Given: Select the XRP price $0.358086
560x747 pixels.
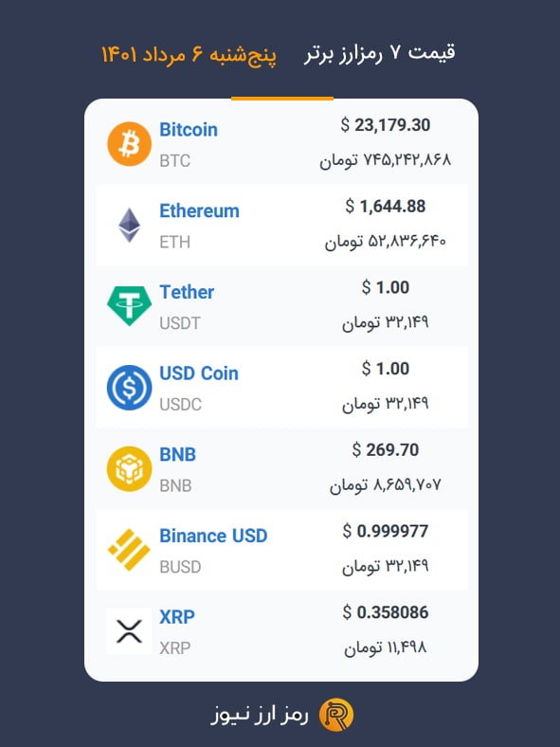Looking at the screenshot, I should tap(386, 612).
